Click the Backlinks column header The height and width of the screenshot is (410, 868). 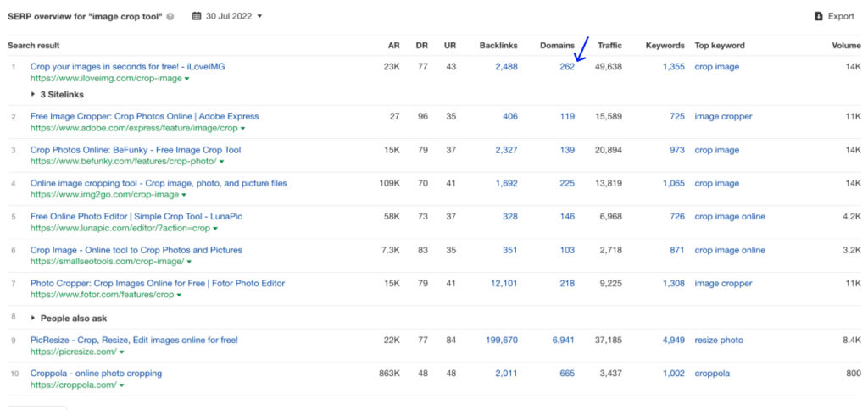tap(498, 46)
